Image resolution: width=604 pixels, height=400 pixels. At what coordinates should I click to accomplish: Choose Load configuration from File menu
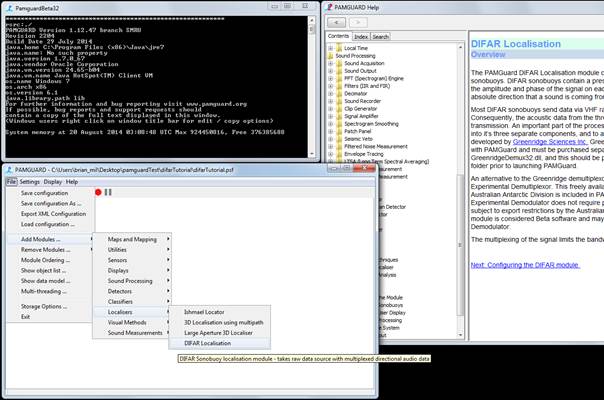pyautogui.click(x=50, y=224)
